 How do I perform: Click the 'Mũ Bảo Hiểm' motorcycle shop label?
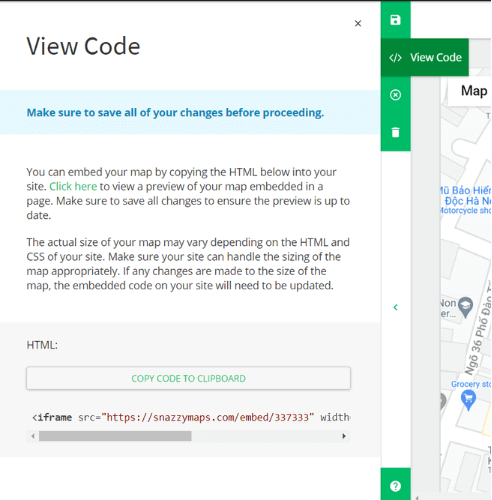pos(465,200)
